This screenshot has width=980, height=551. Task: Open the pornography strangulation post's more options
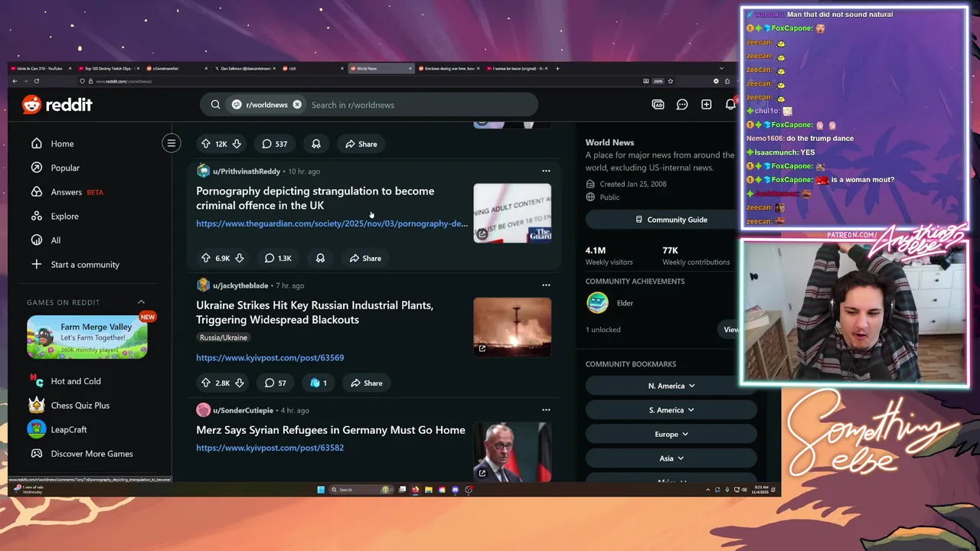point(546,171)
